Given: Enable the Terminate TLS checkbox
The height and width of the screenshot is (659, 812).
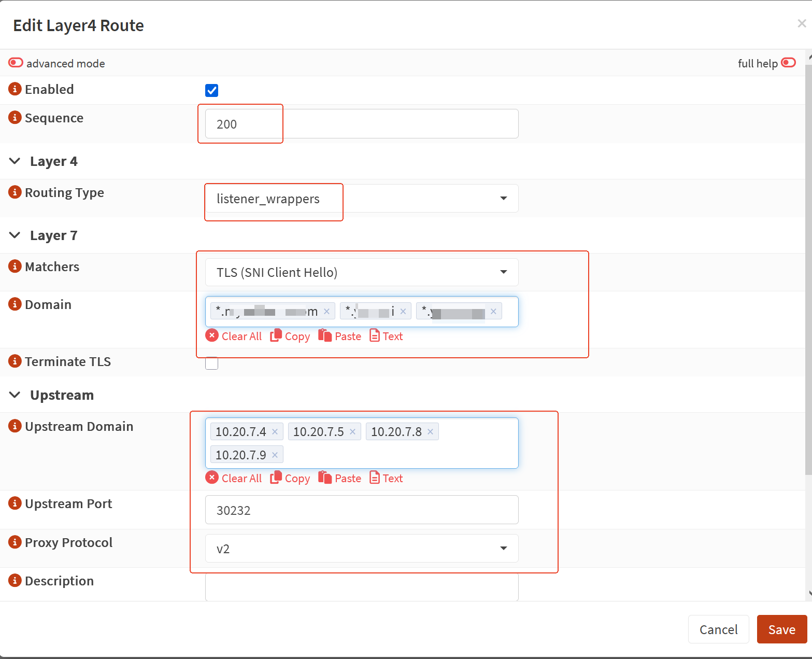Looking at the screenshot, I should tap(211, 363).
